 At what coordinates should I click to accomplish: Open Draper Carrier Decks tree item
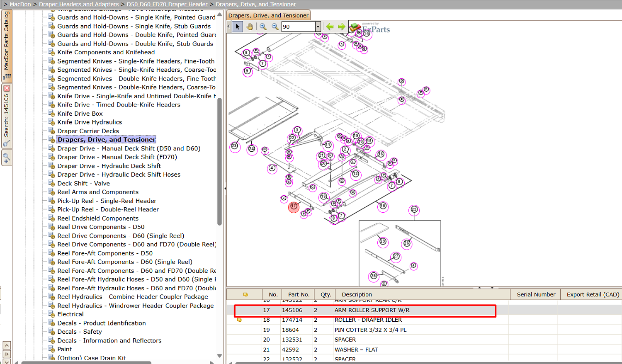pos(88,131)
